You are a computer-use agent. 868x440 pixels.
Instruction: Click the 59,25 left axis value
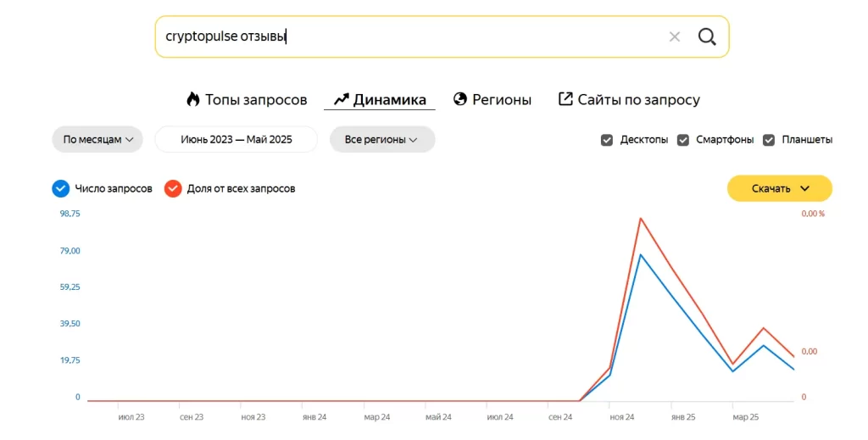70,287
